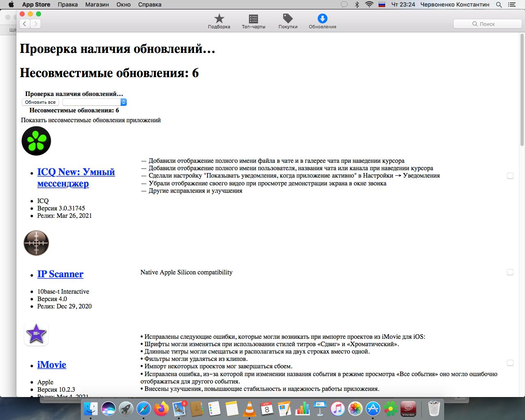
Task: Open the Магазин menu
Action: [97, 5]
